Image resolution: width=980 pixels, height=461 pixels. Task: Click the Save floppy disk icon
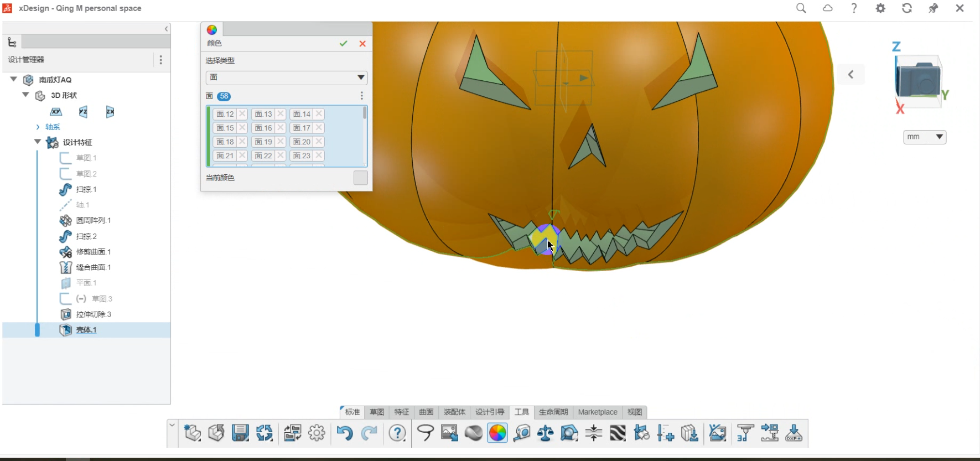click(x=240, y=433)
